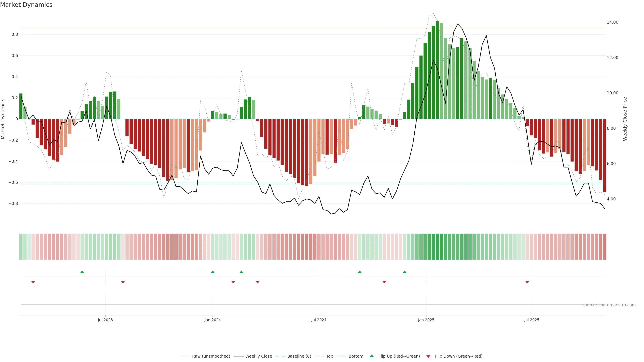Click the Market Dynamics chart title
The width and height of the screenshot is (644, 362).
(26, 5)
